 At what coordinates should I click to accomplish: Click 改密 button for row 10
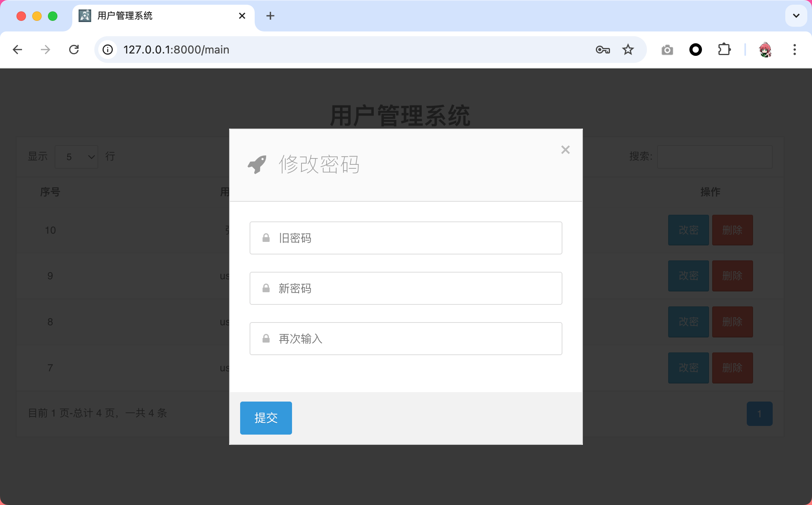click(x=688, y=230)
